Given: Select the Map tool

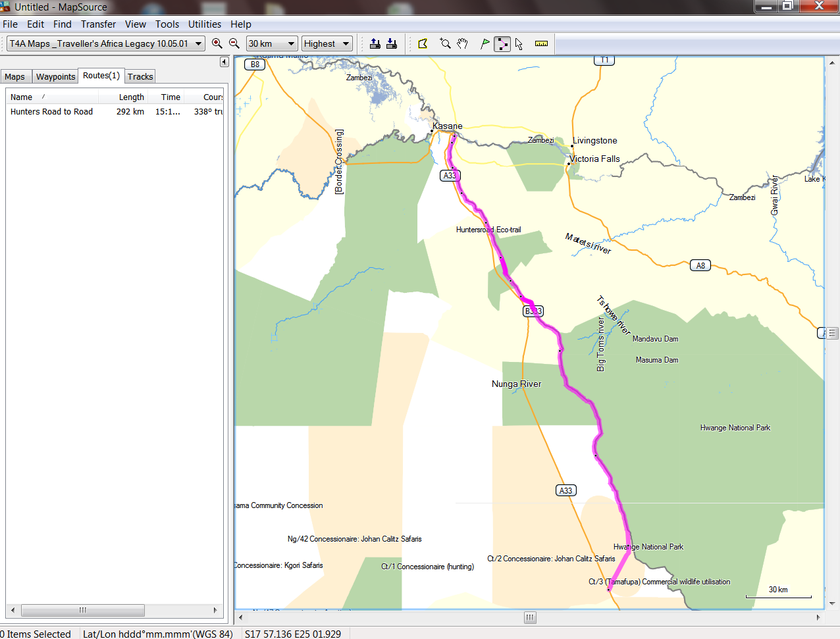Looking at the screenshot, I should tap(423, 44).
